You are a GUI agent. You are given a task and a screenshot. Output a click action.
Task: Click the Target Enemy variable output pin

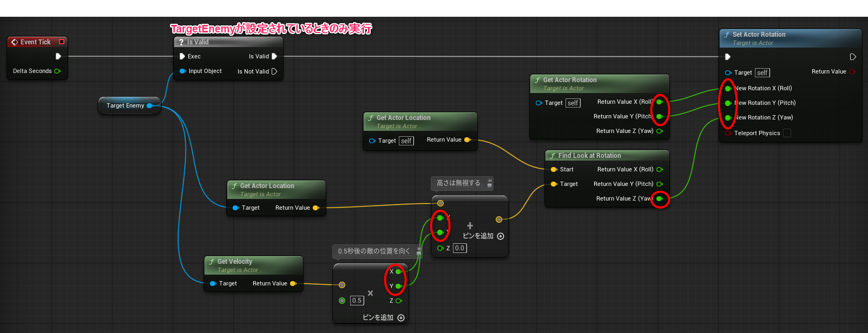(150, 105)
